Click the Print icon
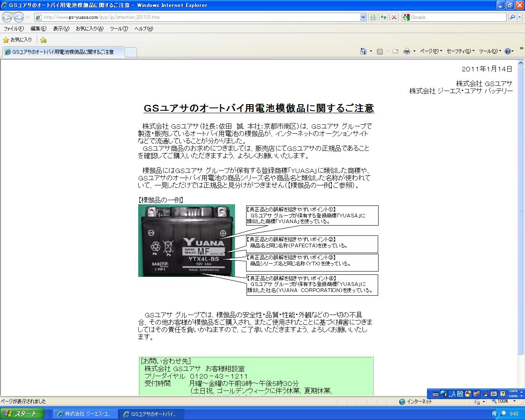Image resolution: width=525 pixels, height=420 pixels. tap(406, 51)
